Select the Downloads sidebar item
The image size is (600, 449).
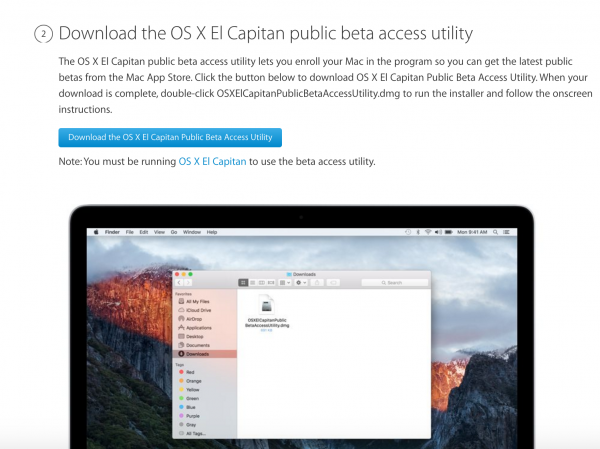198,354
